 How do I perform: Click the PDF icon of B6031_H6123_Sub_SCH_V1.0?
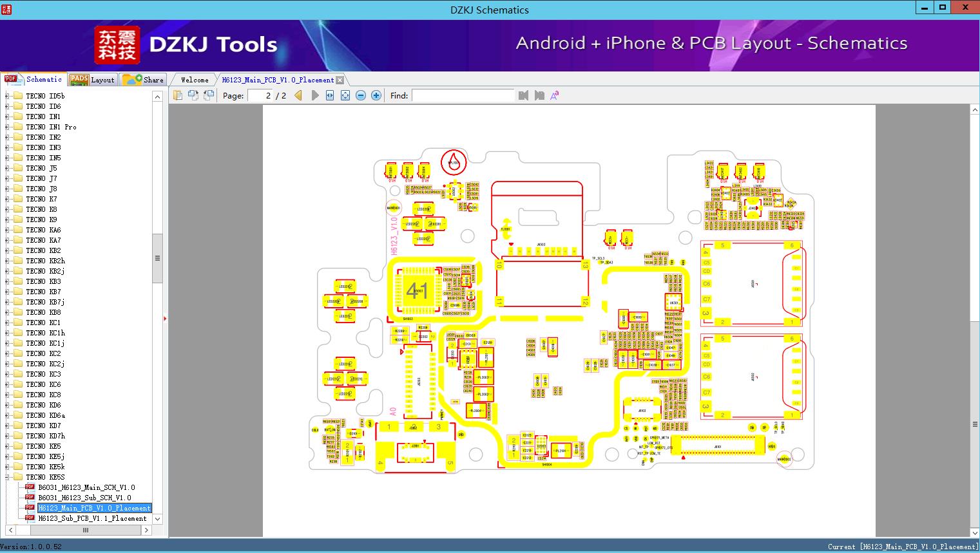point(30,498)
